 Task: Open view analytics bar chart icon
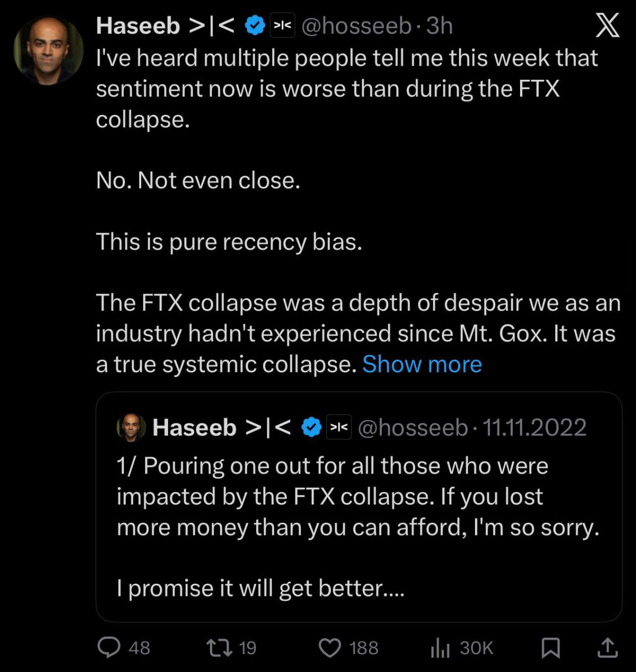[x=440, y=647]
